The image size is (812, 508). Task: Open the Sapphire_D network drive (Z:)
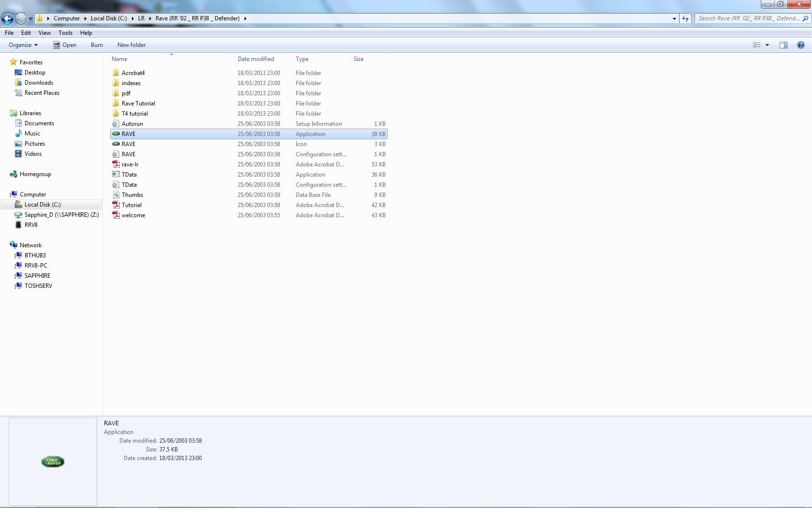[61, 215]
